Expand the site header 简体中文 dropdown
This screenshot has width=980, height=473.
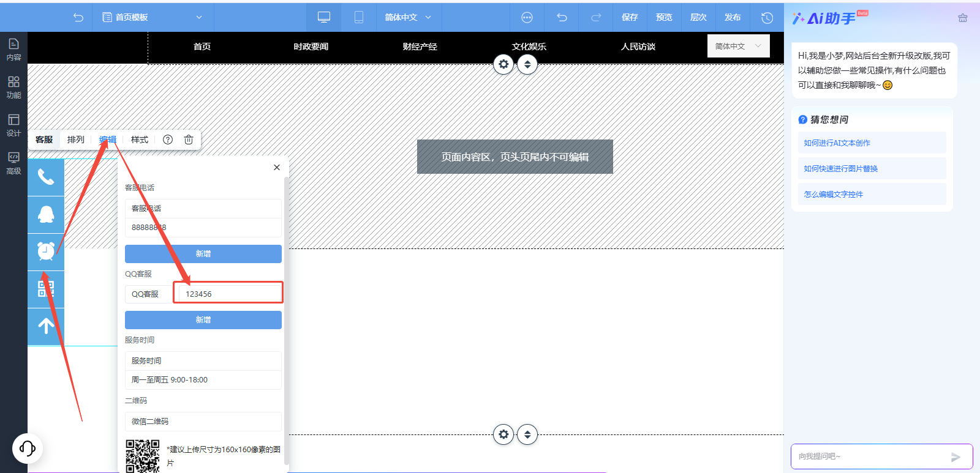(x=738, y=46)
